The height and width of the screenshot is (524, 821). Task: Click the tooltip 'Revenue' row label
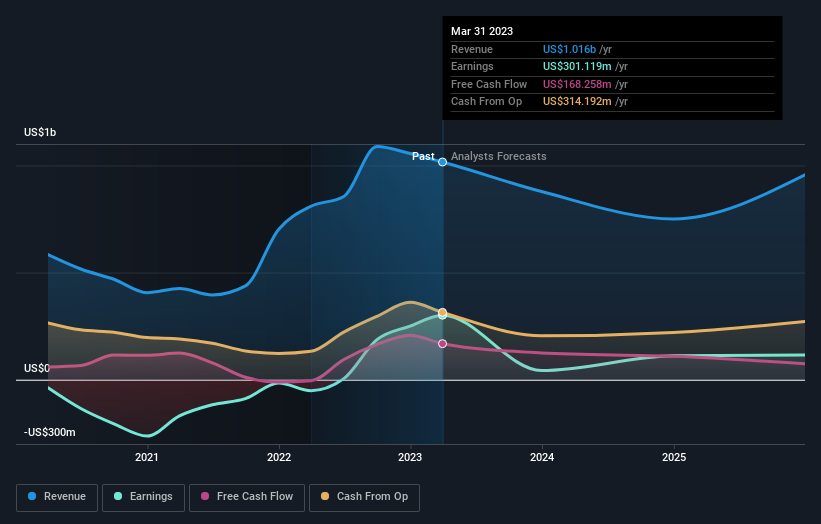472,49
